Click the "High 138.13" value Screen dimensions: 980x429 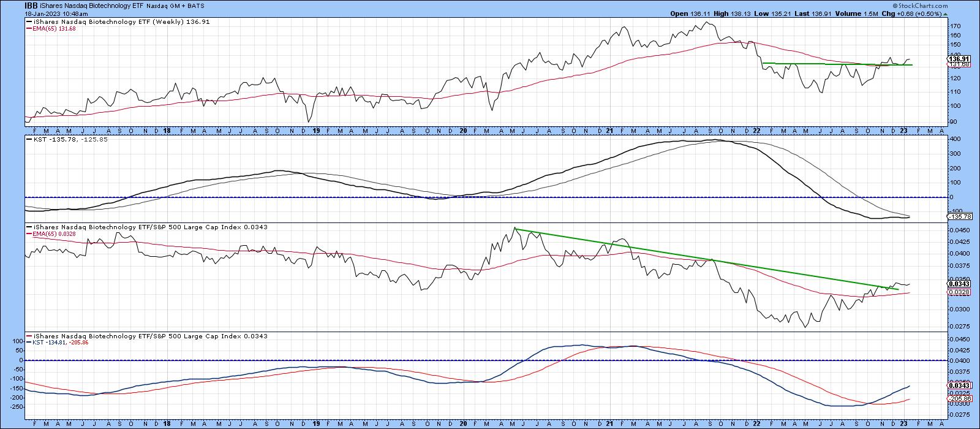click(x=731, y=13)
